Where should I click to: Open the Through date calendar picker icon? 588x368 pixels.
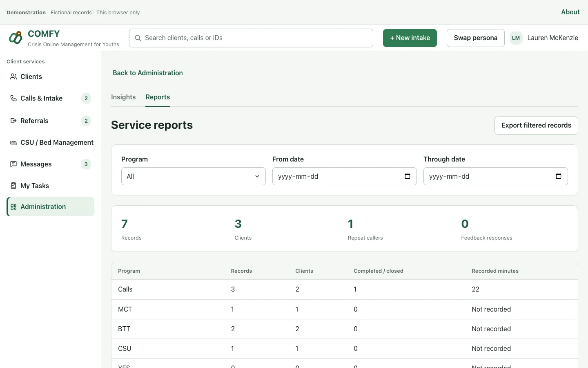[559, 176]
